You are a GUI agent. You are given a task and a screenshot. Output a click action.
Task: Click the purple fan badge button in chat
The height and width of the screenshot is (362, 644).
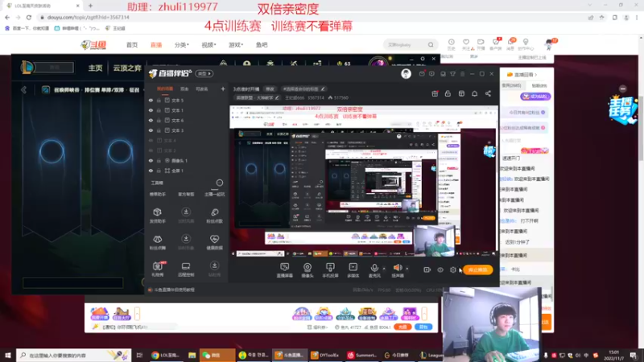point(535,97)
